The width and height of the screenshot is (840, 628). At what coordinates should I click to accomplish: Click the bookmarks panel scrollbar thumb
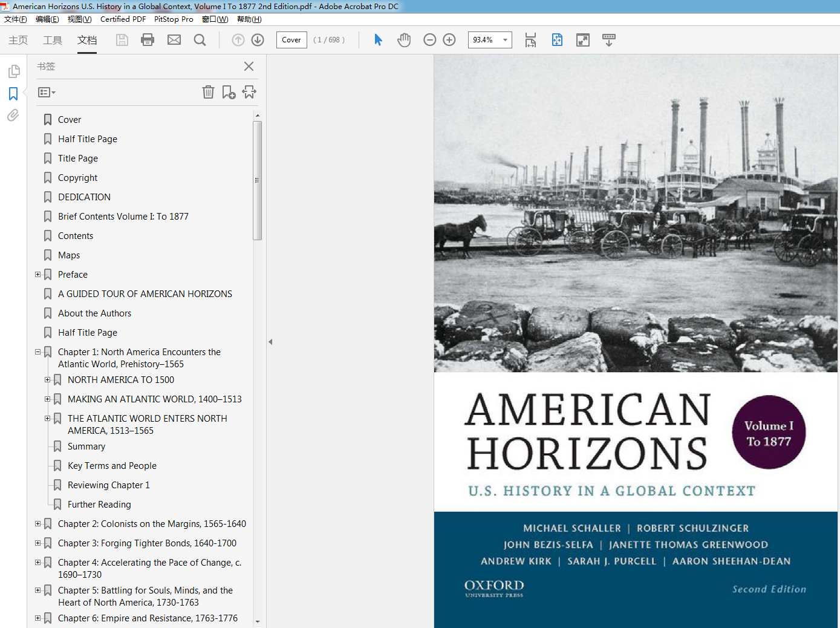(258, 180)
